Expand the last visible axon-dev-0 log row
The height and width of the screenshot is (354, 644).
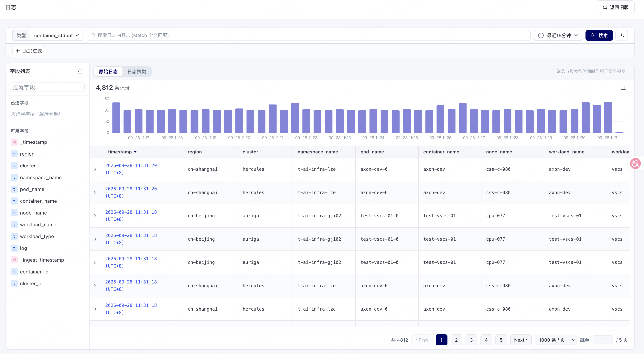(95, 309)
